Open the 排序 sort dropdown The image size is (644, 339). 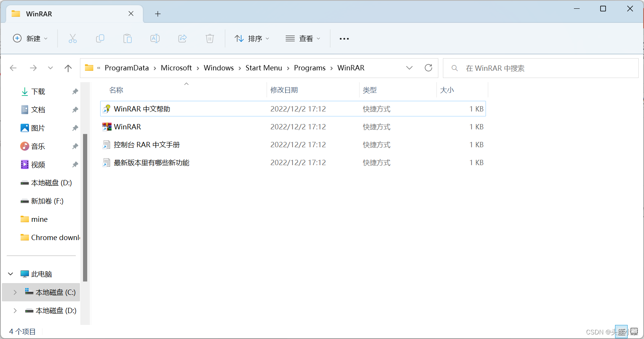click(252, 38)
